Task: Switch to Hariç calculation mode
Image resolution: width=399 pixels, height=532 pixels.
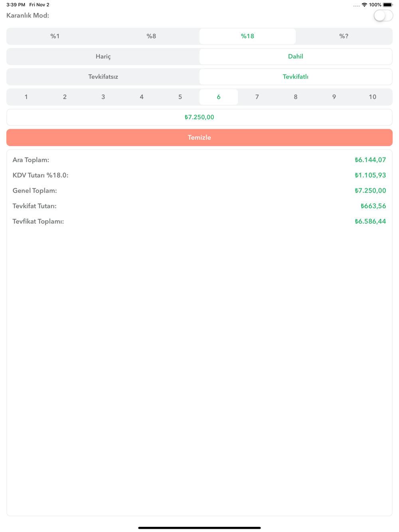Action: pos(103,57)
